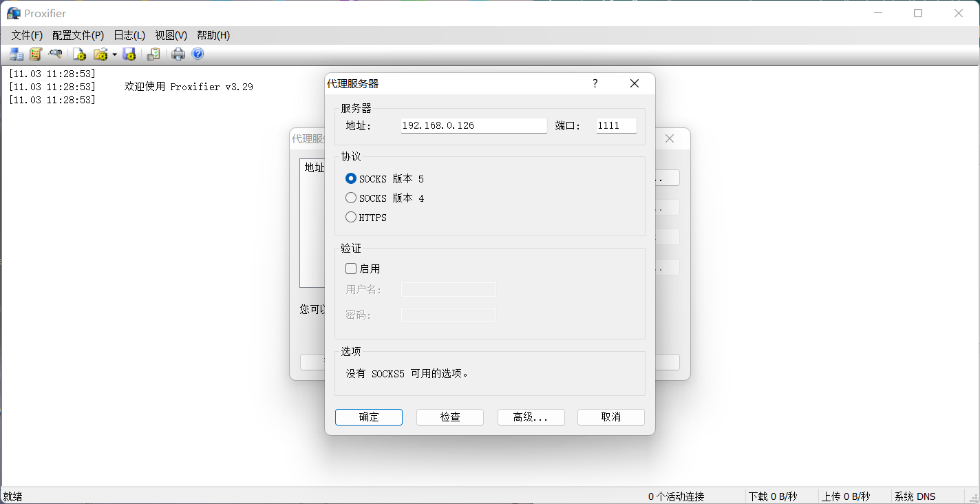
Task: Click the 检查 button
Action: [x=450, y=417]
